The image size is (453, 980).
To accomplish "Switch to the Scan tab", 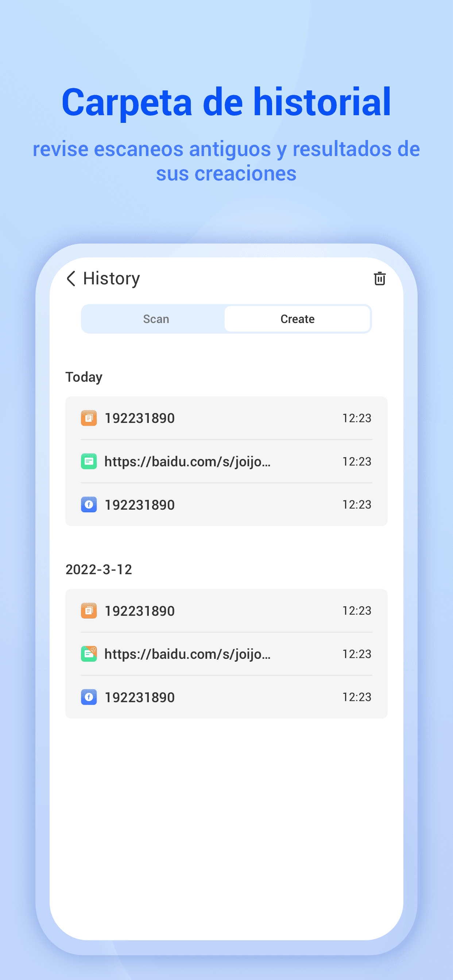I will (156, 319).
